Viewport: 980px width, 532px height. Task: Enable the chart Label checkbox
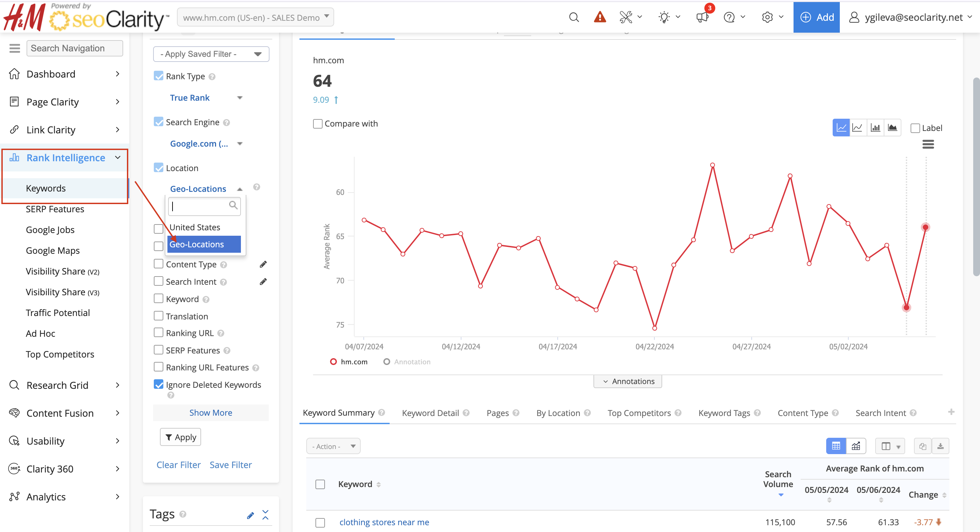coord(915,128)
